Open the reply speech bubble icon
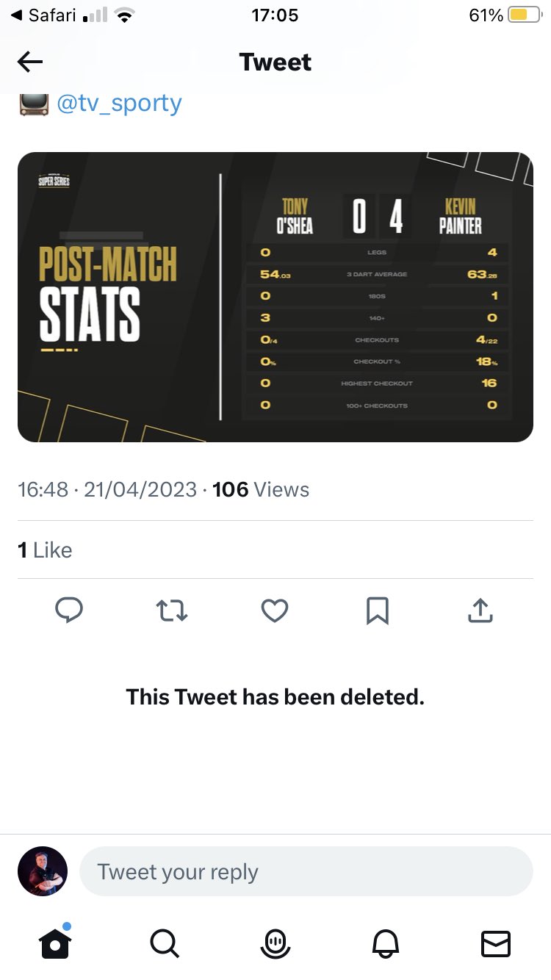The image size is (551, 980). pyautogui.click(x=69, y=610)
